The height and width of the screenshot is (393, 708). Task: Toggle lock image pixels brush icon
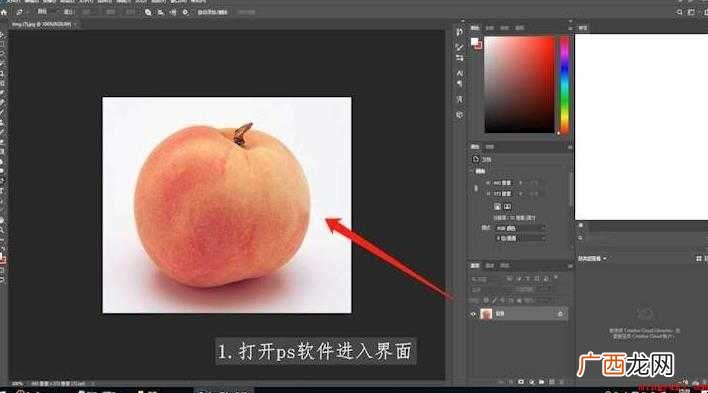494,300
